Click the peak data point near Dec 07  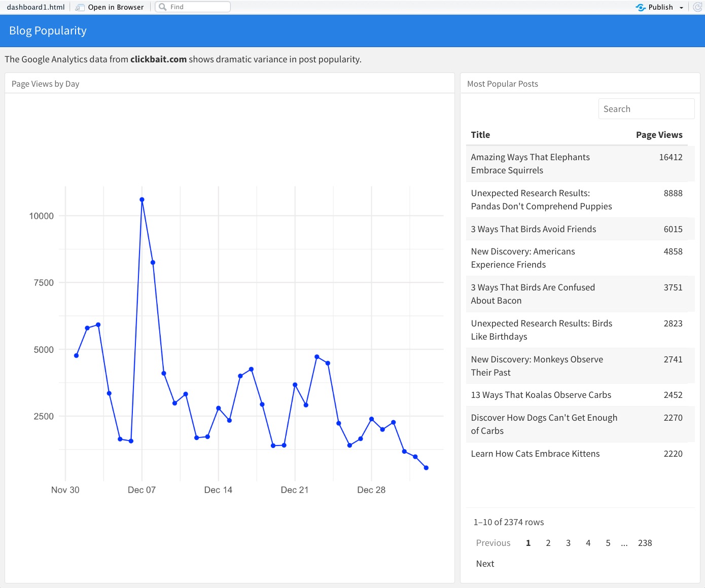(142, 200)
